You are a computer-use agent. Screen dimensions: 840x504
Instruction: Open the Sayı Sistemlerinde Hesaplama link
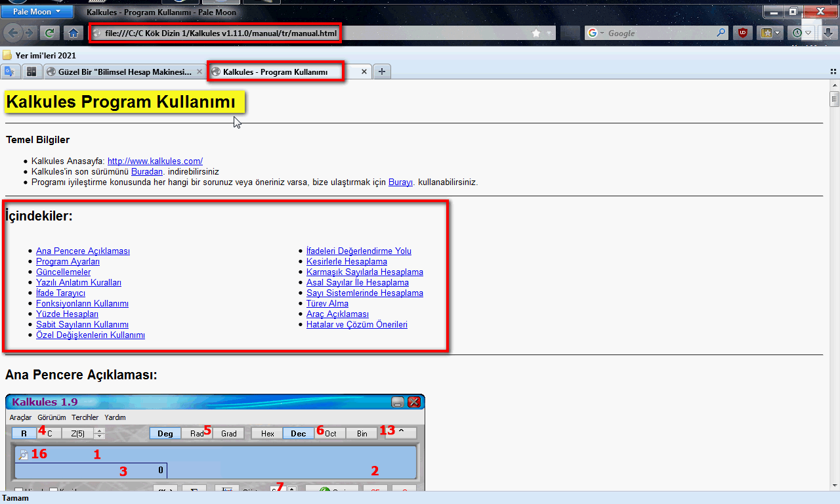coord(365,293)
